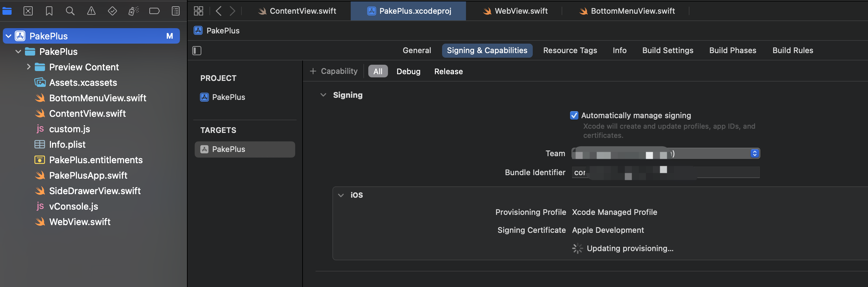Switch to ContentView.swift tab
This screenshot has width=868, height=287.
[297, 11]
